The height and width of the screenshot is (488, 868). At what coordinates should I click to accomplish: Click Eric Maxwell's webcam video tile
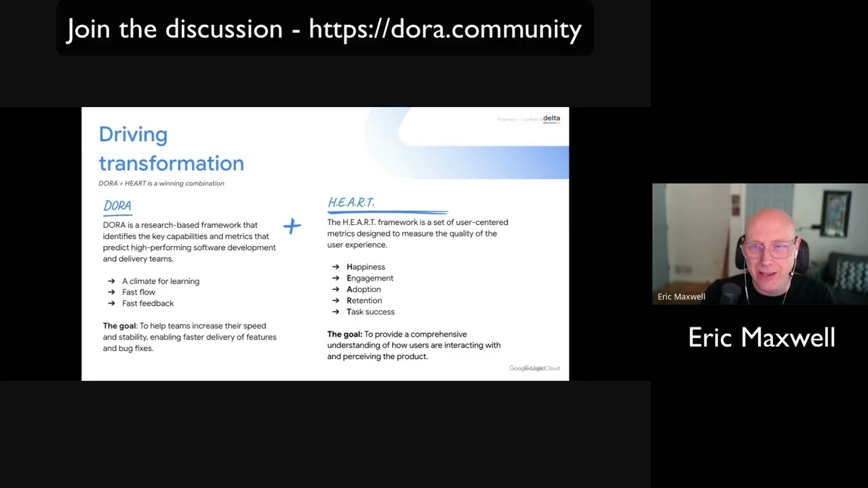coord(760,244)
